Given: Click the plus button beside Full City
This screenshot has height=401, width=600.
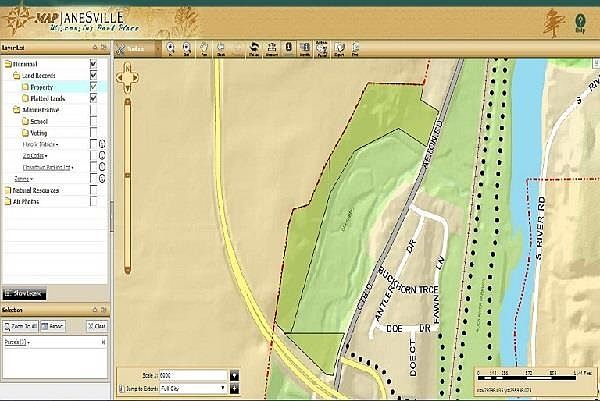Looking at the screenshot, I should 235,389.
